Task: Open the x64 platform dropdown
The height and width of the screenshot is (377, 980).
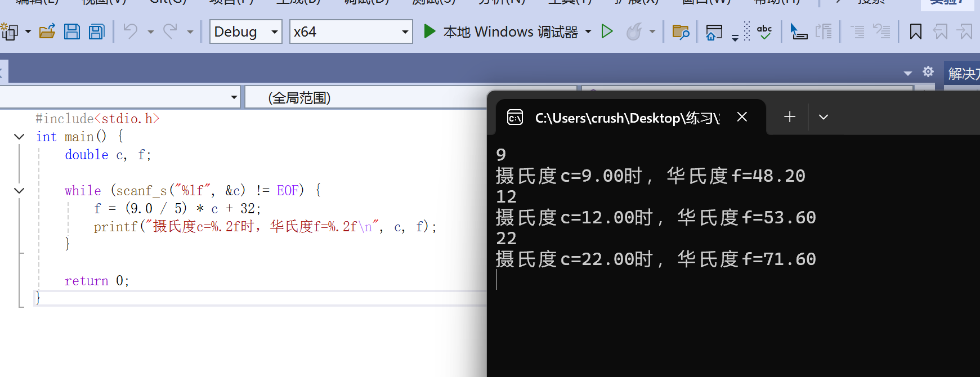Action: (x=351, y=32)
